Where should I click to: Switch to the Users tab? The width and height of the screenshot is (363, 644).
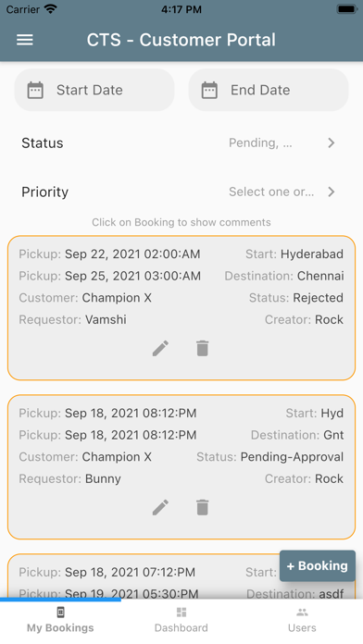coord(302,621)
